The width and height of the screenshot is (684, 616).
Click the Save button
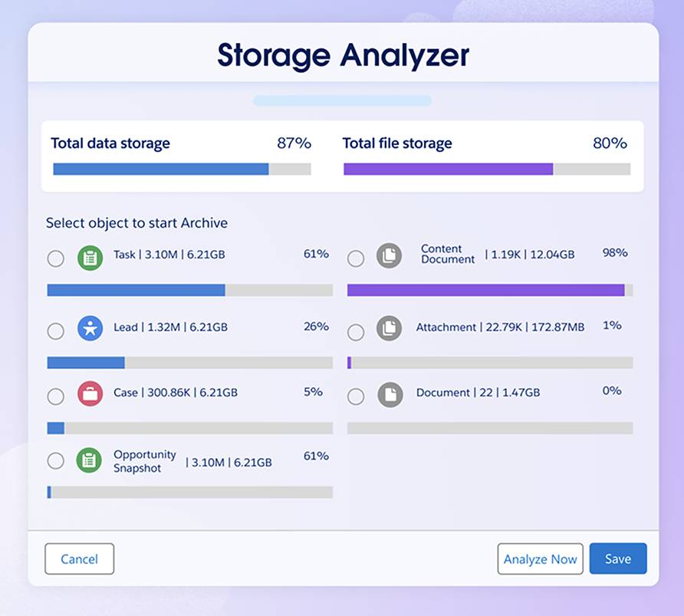(x=618, y=558)
